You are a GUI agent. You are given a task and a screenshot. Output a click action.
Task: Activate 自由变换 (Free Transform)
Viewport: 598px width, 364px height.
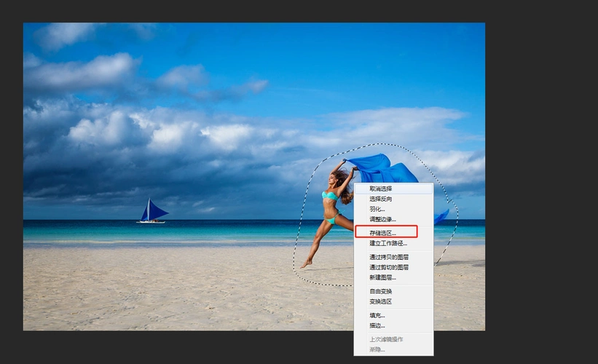pos(381,291)
